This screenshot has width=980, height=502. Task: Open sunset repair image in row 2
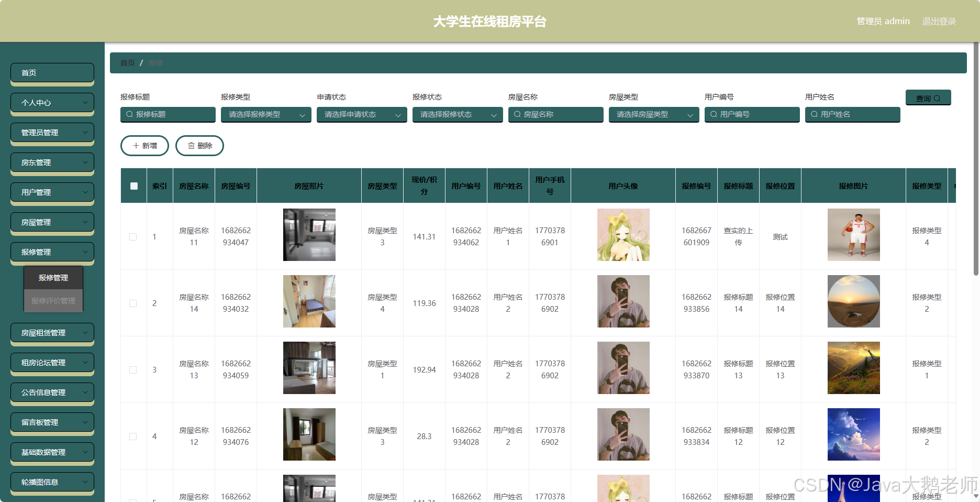pyautogui.click(x=854, y=301)
